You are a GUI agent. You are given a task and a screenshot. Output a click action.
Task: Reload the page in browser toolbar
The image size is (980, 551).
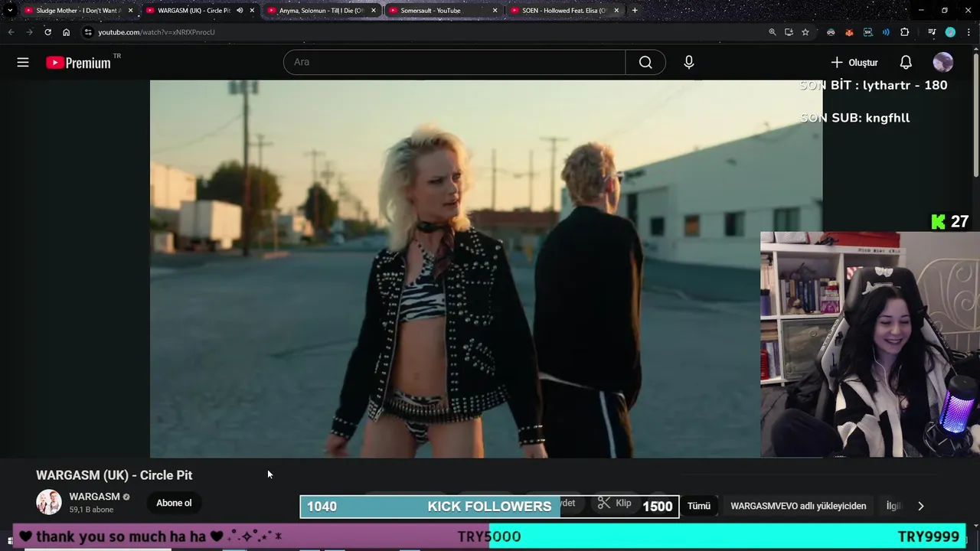tap(47, 32)
